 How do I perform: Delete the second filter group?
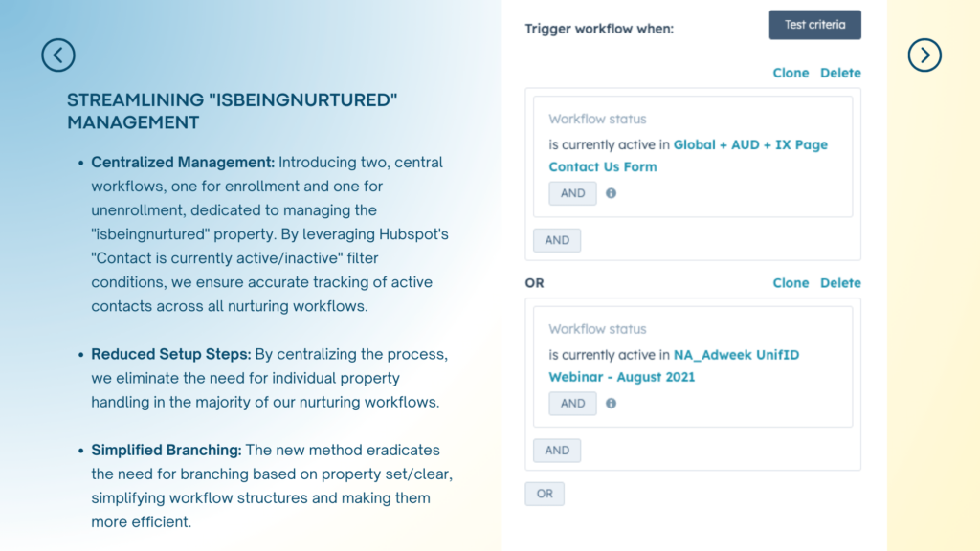[x=840, y=283]
